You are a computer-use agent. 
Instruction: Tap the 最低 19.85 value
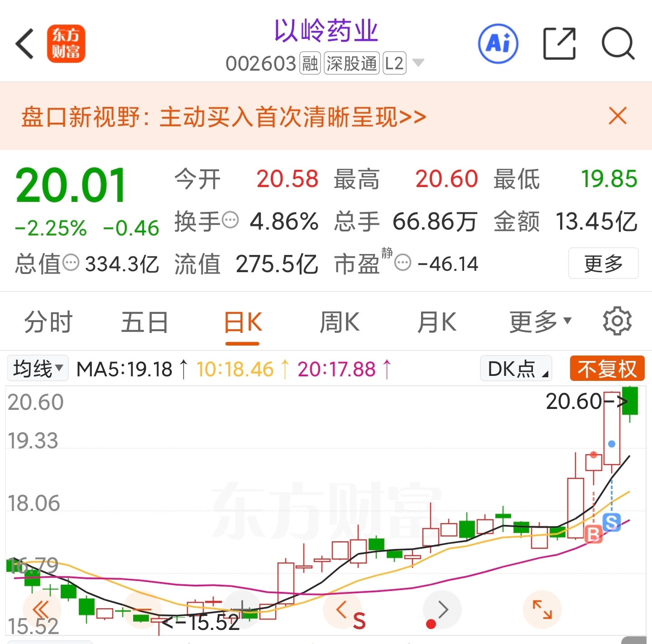pos(609,179)
